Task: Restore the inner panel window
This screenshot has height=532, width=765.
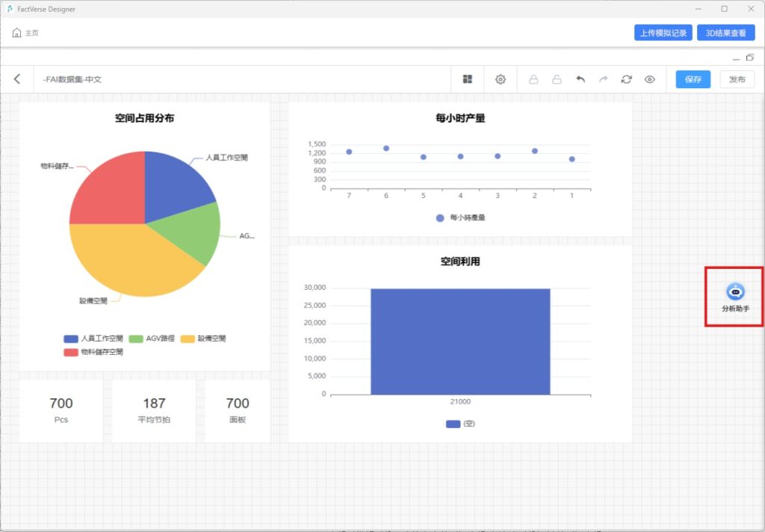Action: click(750, 58)
